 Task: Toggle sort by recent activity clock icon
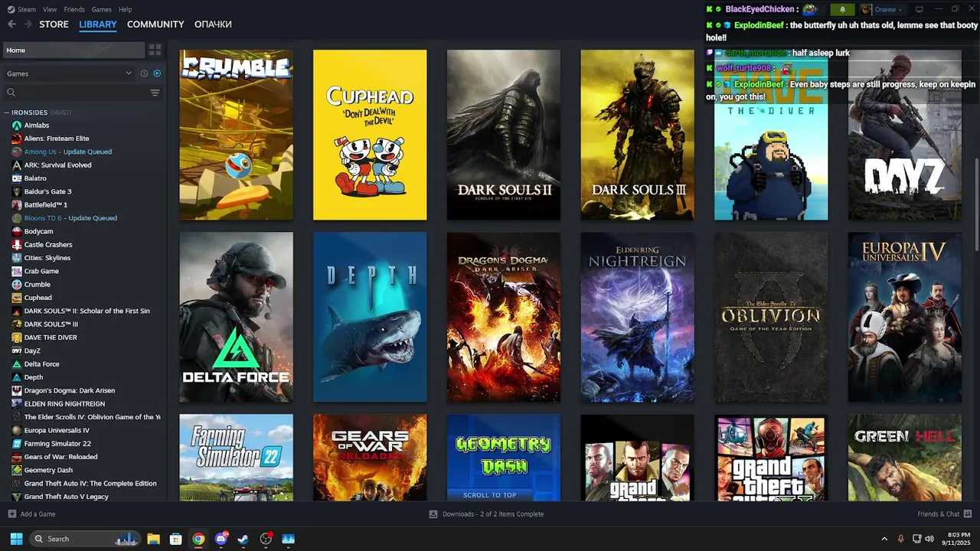pyautogui.click(x=144, y=73)
